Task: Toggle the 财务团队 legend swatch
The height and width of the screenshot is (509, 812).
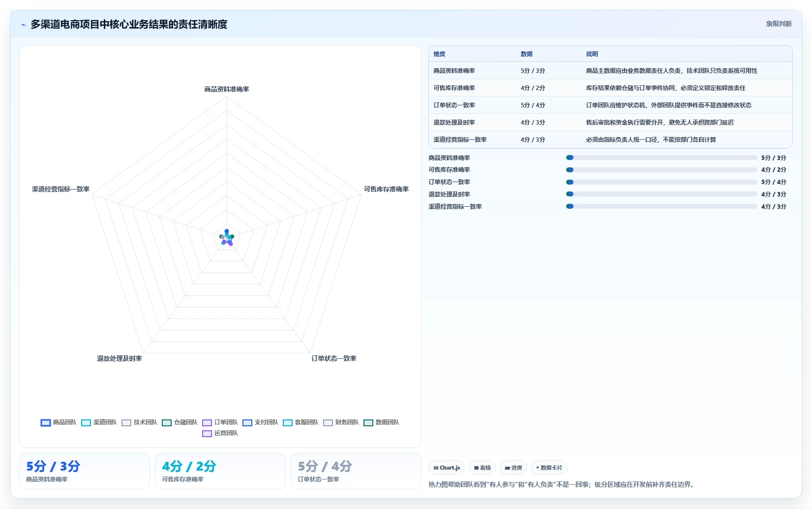Action: [328, 423]
